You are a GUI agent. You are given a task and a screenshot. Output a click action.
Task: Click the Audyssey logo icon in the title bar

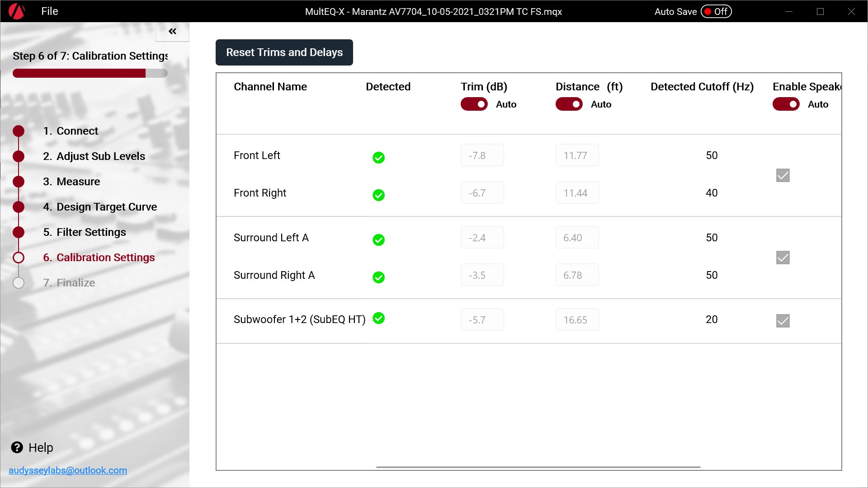tap(17, 11)
